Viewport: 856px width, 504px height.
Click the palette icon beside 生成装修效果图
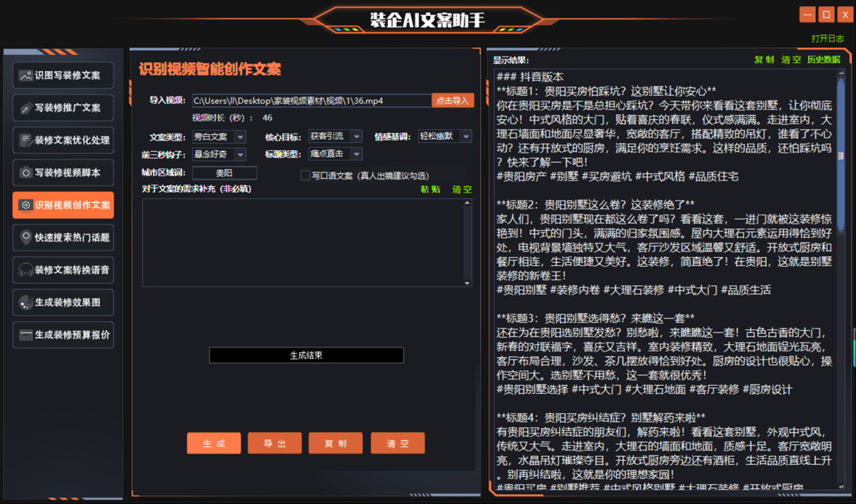tap(25, 302)
